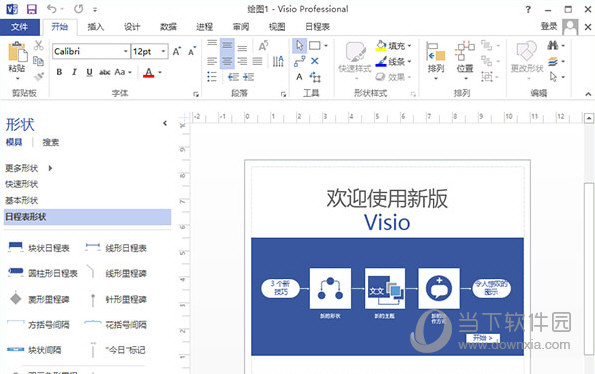Expand font color options arrow
This screenshot has width=595, height=374.
[160, 72]
